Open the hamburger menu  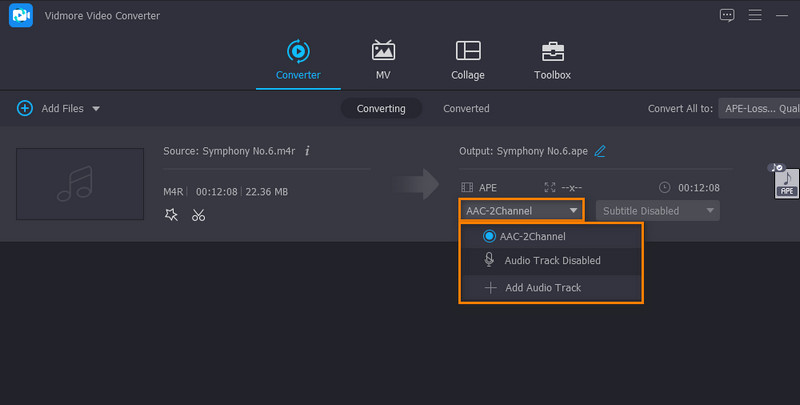[x=756, y=15]
